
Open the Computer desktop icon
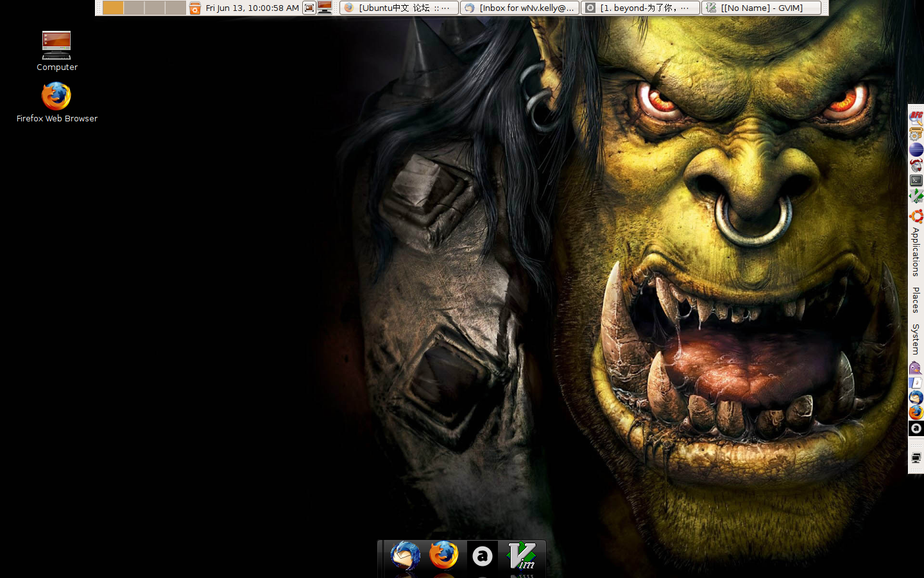(x=56, y=51)
